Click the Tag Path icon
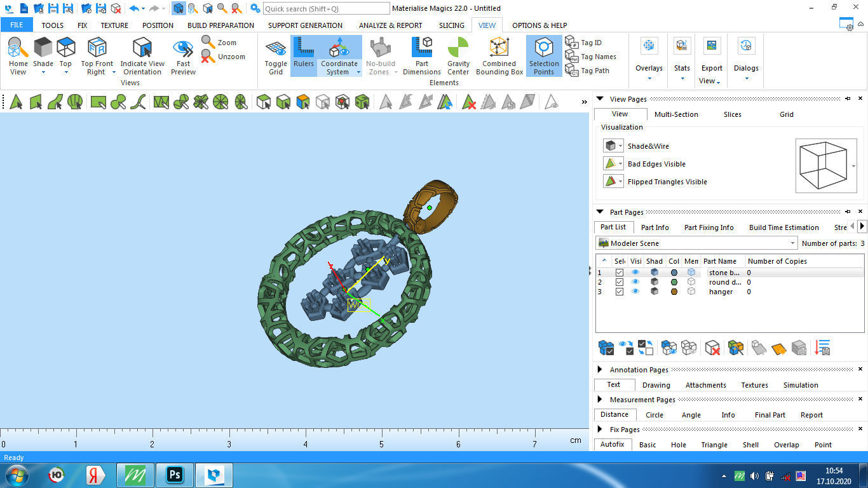The height and width of the screenshot is (488, 868). [571, 71]
